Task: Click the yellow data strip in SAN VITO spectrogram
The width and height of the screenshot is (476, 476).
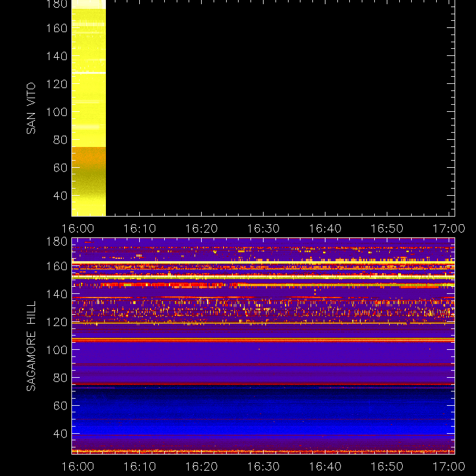Action: [89, 108]
